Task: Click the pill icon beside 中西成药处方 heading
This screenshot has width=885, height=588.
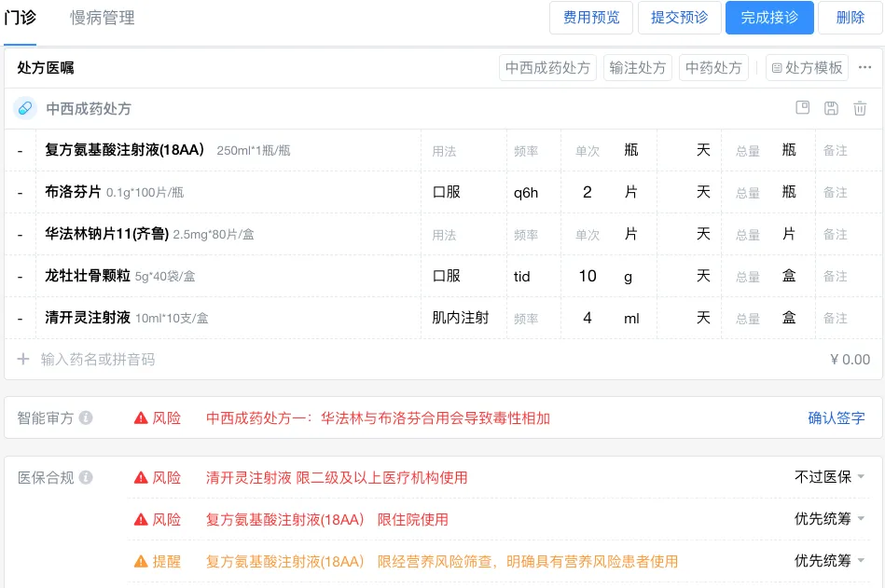Action: pos(25,109)
